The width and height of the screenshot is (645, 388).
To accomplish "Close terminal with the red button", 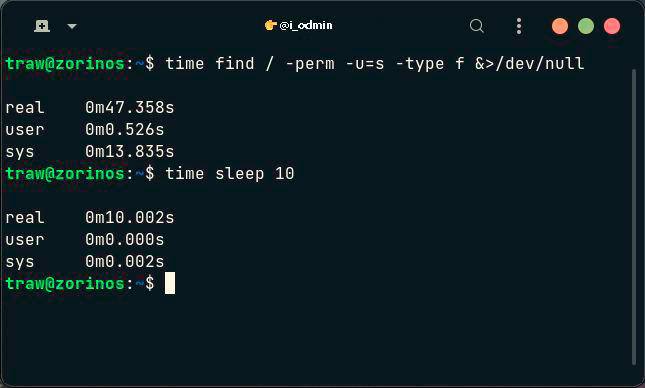I will pyautogui.click(x=612, y=26).
